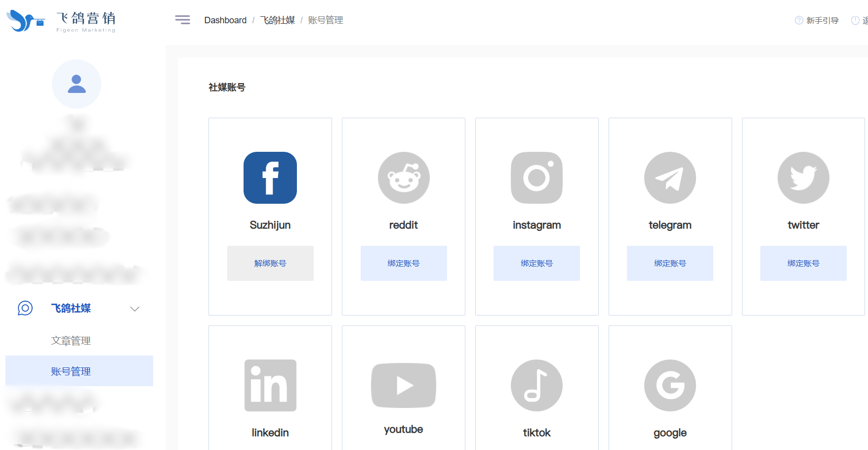Image resolution: width=868 pixels, height=450 pixels.
Task: Click the twitter label text
Action: (x=803, y=225)
